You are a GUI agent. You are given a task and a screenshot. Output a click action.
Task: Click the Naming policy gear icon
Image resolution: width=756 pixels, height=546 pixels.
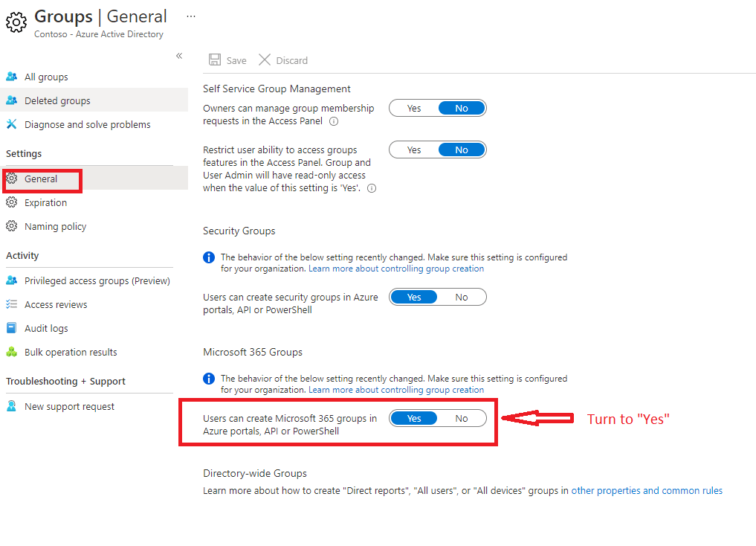click(x=12, y=225)
